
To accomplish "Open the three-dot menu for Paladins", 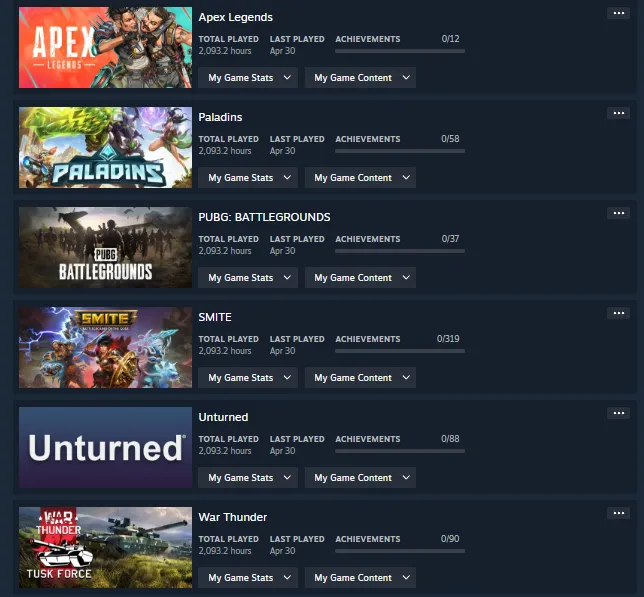I will pyautogui.click(x=618, y=113).
